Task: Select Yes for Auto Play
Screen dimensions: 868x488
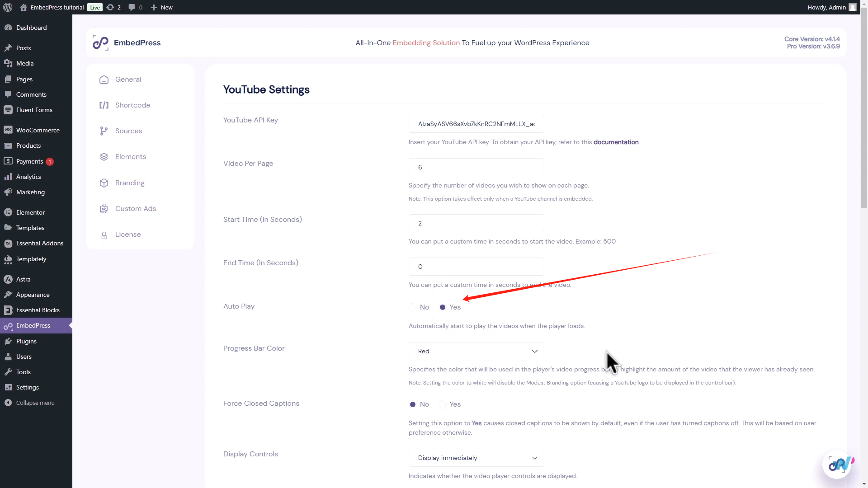Action: point(443,307)
